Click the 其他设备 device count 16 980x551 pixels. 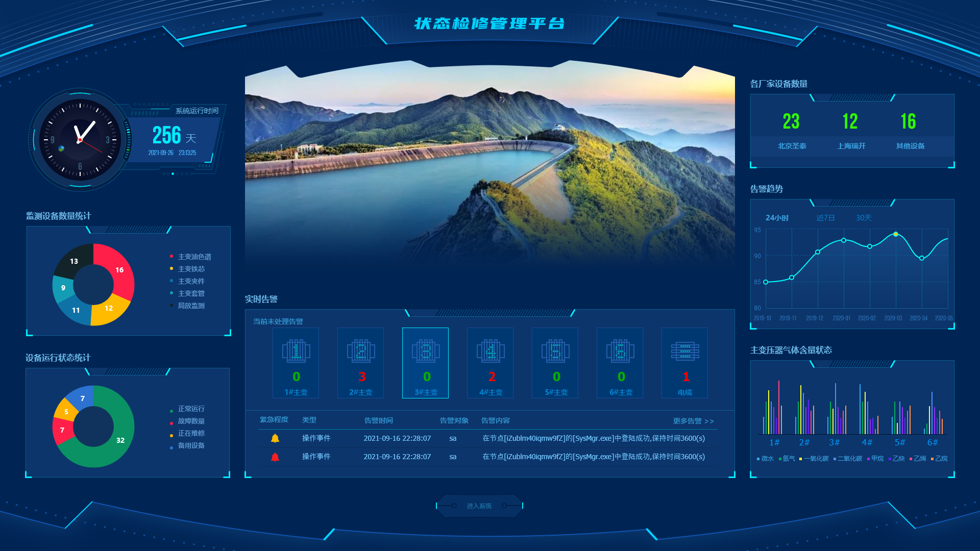point(909,121)
